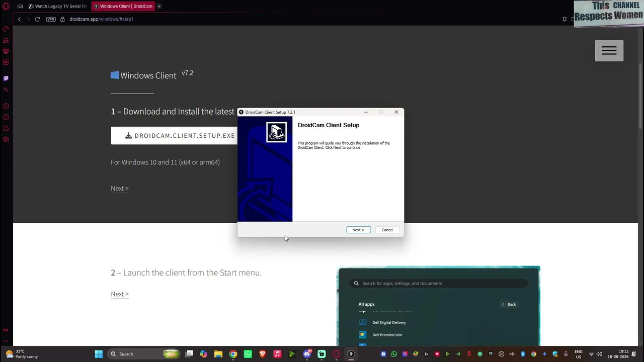Image resolution: width=644 pixels, height=362 pixels.
Task: Open the percent deals icon in sidebar
Action: coord(6,89)
